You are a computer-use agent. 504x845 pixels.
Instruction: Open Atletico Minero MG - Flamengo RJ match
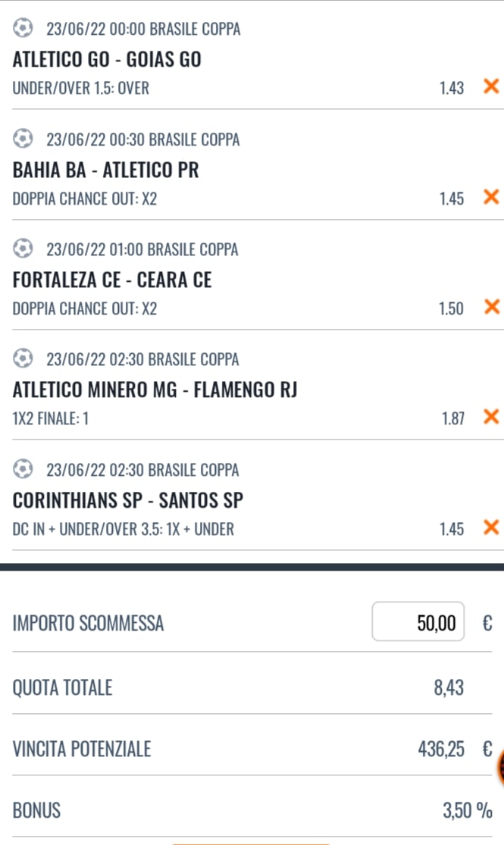tap(155, 390)
